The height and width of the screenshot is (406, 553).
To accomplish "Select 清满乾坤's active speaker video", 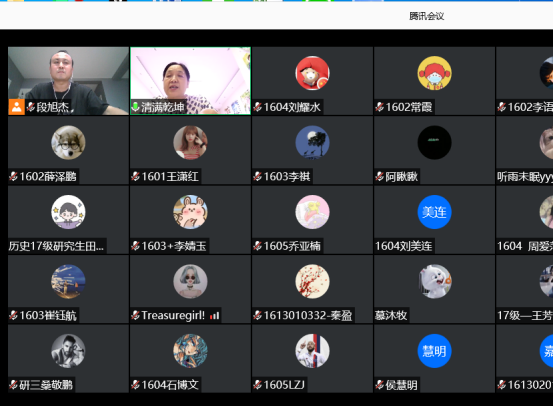I will [x=190, y=81].
